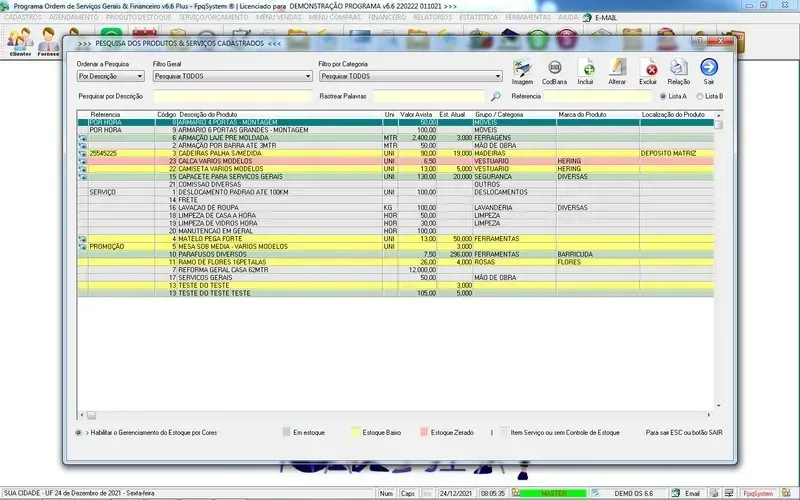Click the Alterar edit icon

coord(617,69)
